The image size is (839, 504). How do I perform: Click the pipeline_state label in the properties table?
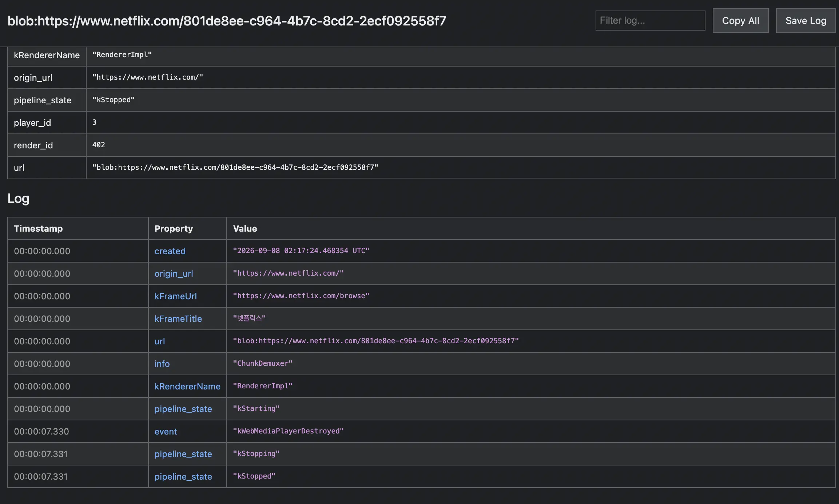(x=43, y=100)
